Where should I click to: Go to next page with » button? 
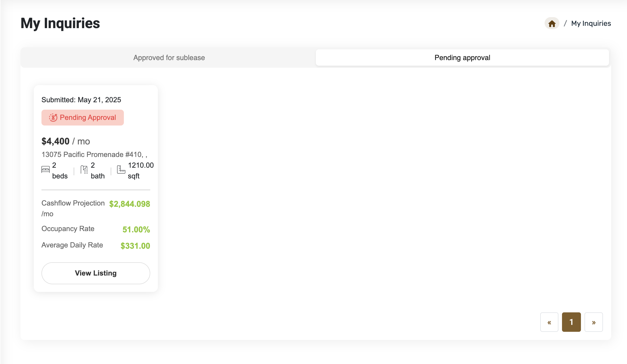[594, 322]
